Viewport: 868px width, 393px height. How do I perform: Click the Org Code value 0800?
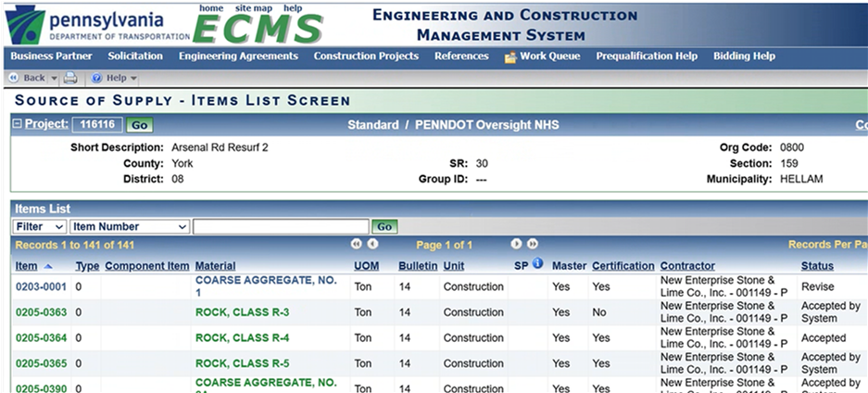792,147
